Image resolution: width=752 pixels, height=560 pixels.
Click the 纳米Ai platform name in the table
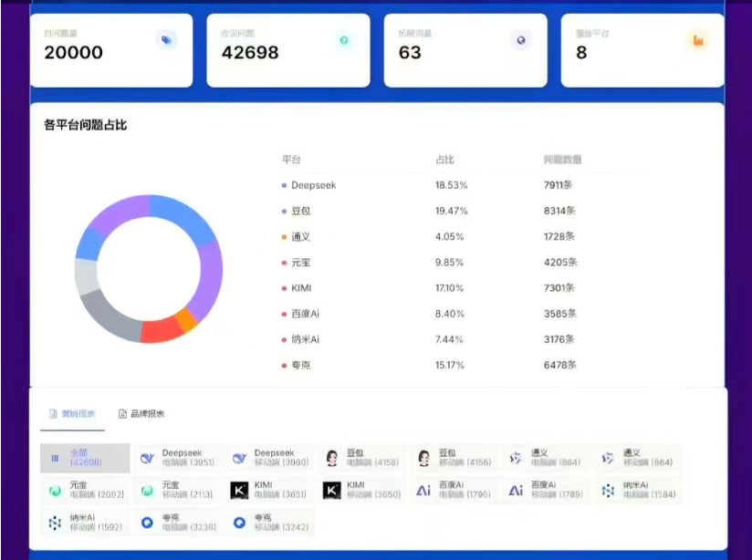[305, 339]
